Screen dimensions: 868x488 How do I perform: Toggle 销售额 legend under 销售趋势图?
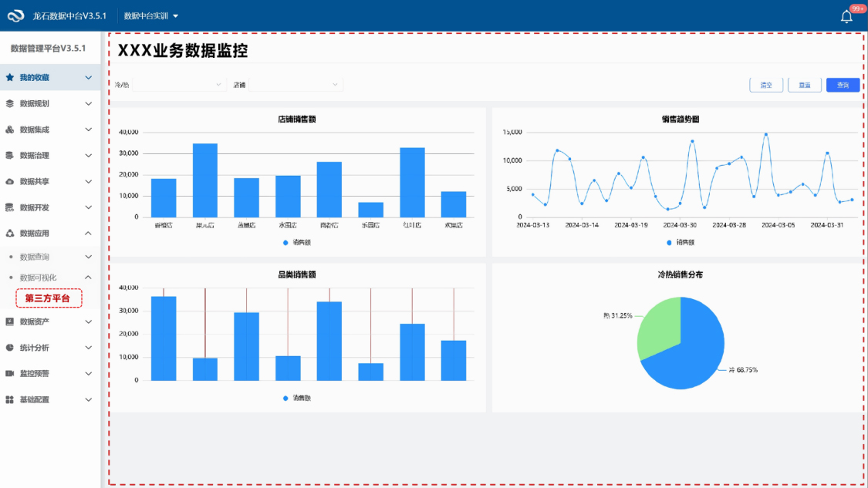coord(681,242)
